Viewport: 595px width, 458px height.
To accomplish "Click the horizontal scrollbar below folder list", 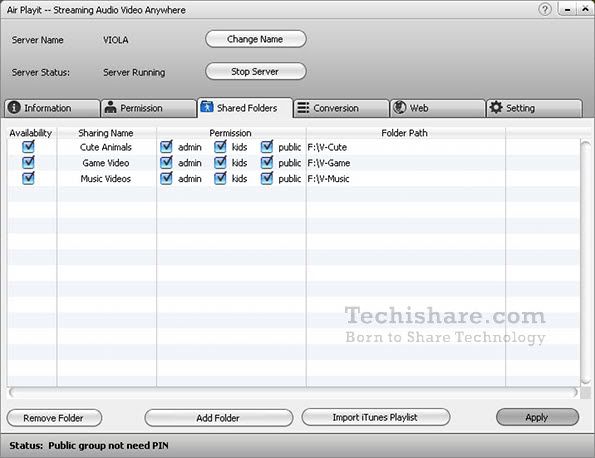I will click(293, 392).
